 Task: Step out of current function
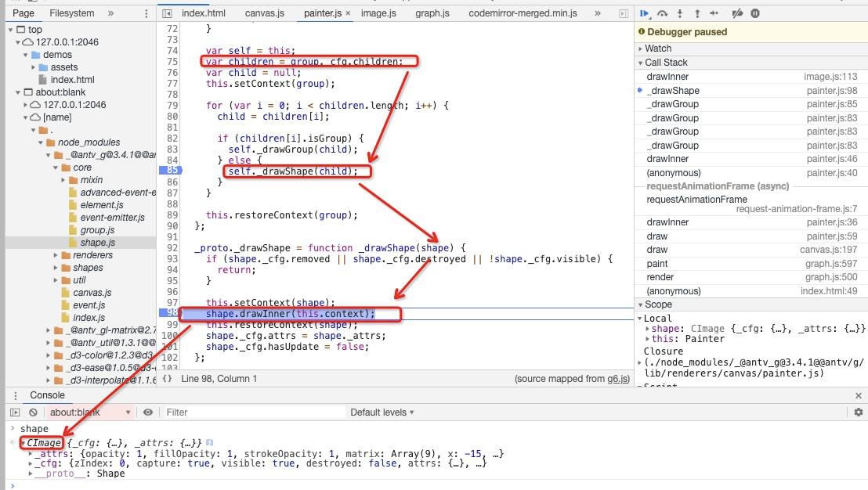coord(697,13)
